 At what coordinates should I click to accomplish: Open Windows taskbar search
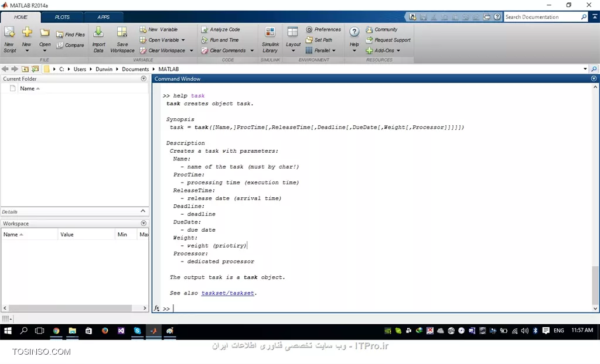[23, 331]
